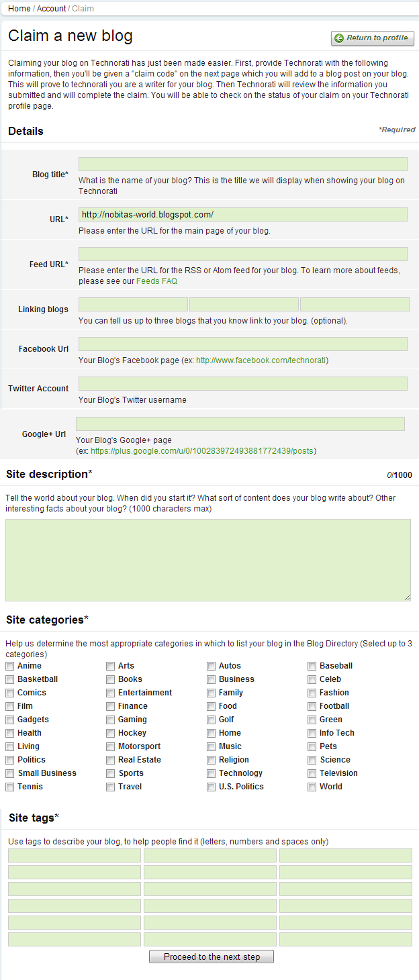Check the Travel category checkbox
Image resolution: width=419 pixels, height=980 pixels.
coord(111,787)
